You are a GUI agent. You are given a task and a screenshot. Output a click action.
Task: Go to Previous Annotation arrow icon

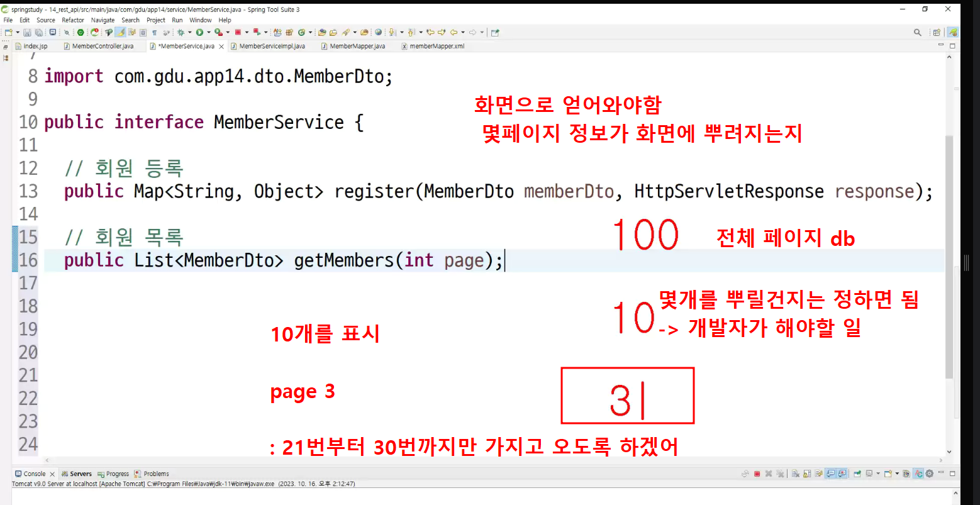[x=411, y=32]
